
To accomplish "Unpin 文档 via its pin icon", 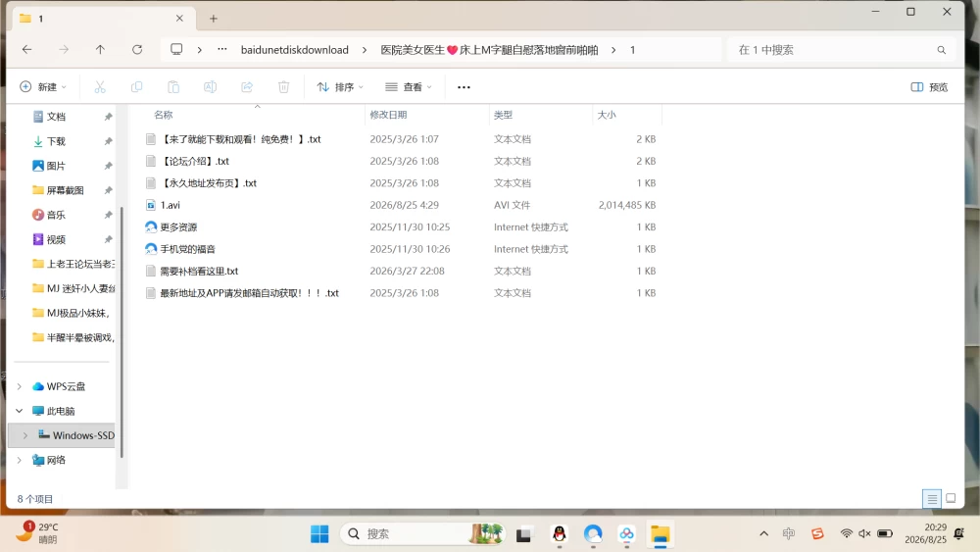I will pos(108,117).
